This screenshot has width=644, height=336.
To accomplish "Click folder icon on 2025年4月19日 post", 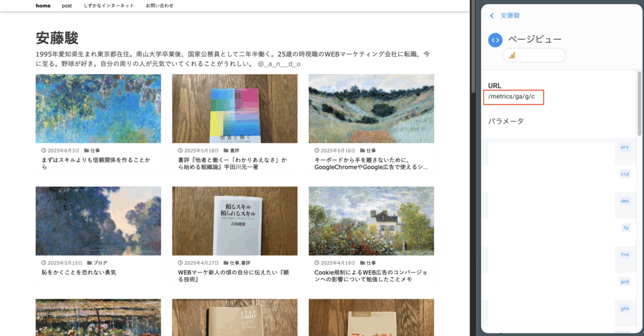I will point(362,263).
